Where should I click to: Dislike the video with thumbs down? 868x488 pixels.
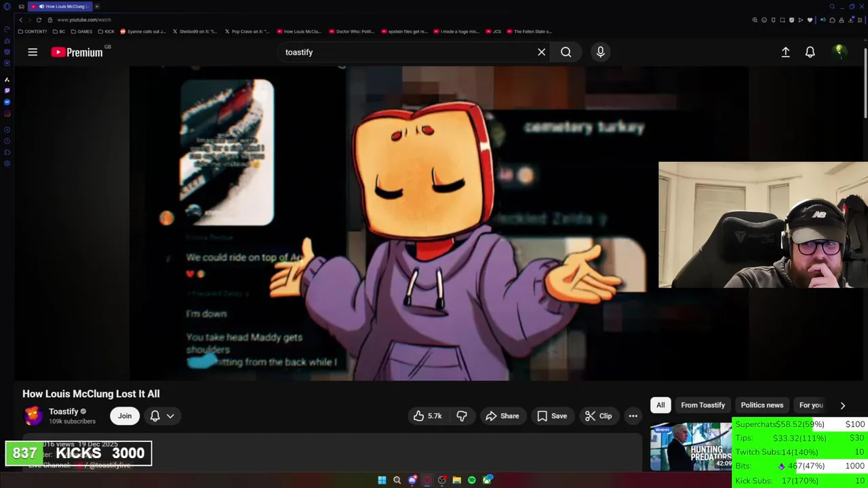click(462, 416)
